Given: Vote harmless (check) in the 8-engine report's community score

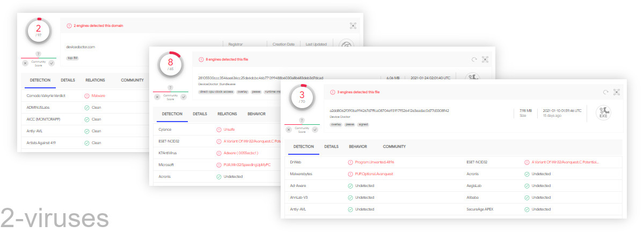Looking at the screenshot, I should point(184,97).
